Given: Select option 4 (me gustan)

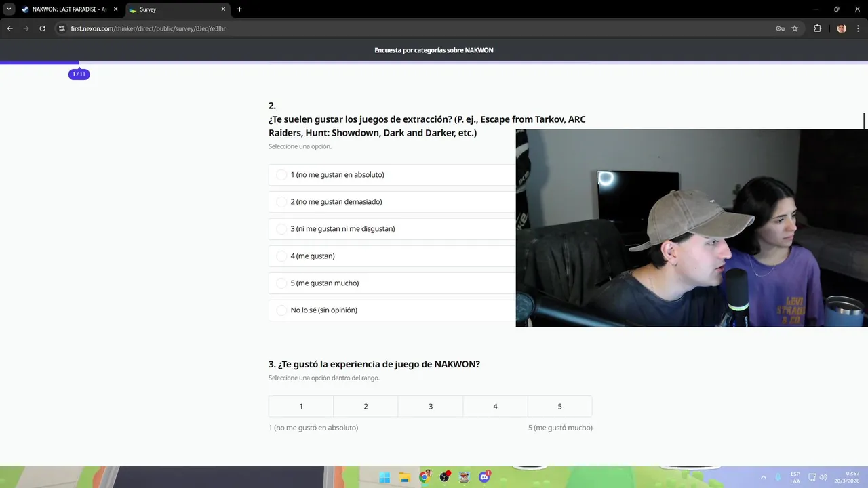Looking at the screenshot, I should coord(392,256).
